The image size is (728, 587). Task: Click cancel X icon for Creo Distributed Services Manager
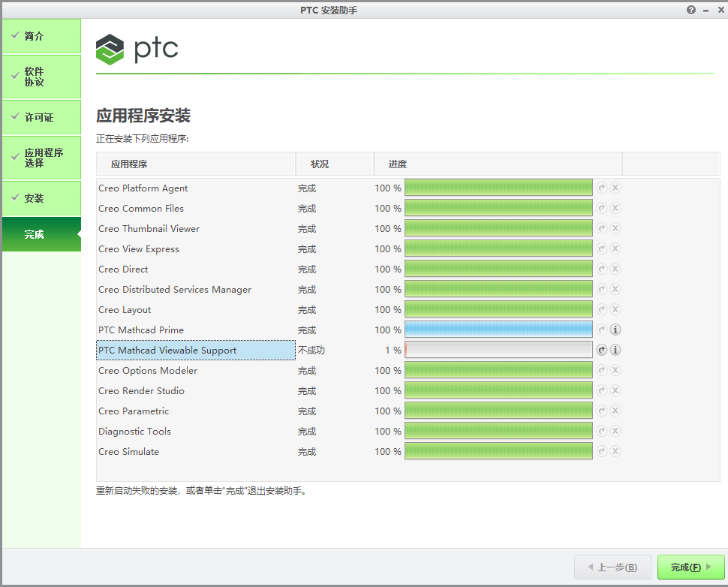pyautogui.click(x=615, y=289)
